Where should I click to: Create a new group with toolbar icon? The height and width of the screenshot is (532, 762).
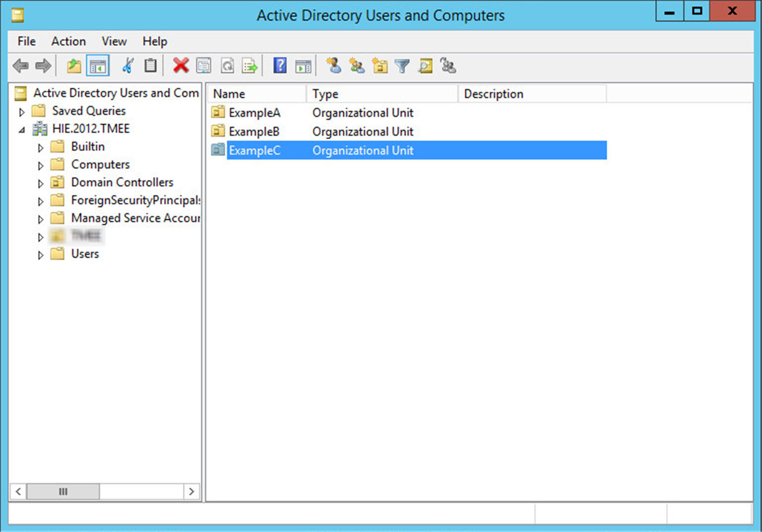(356, 66)
